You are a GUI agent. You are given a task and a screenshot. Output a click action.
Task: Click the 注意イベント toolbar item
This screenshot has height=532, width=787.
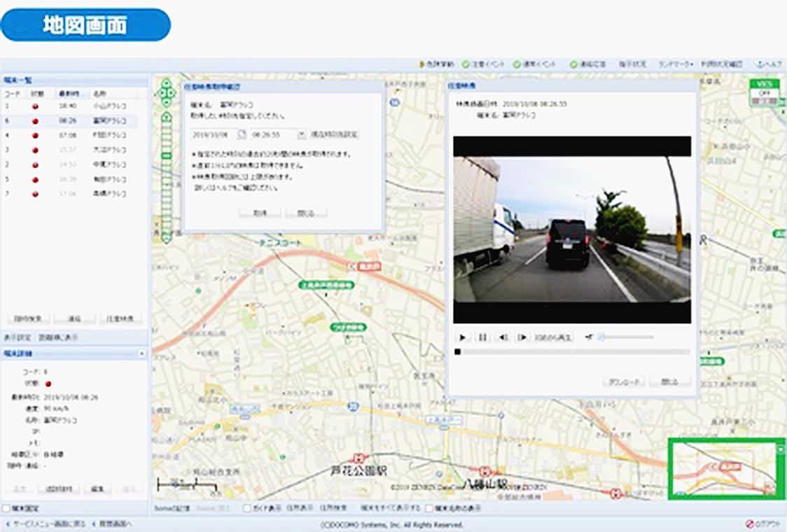pos(484,64)
